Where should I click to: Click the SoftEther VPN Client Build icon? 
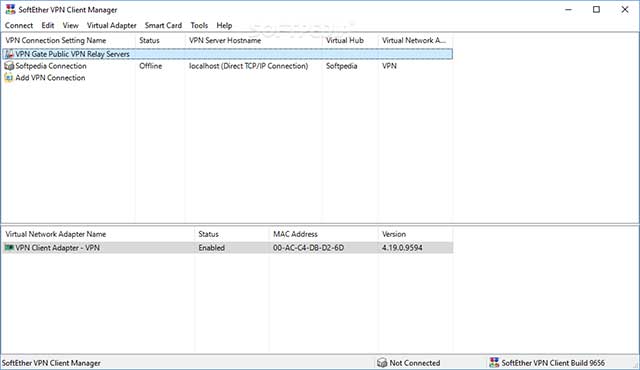tap(494, 363)
